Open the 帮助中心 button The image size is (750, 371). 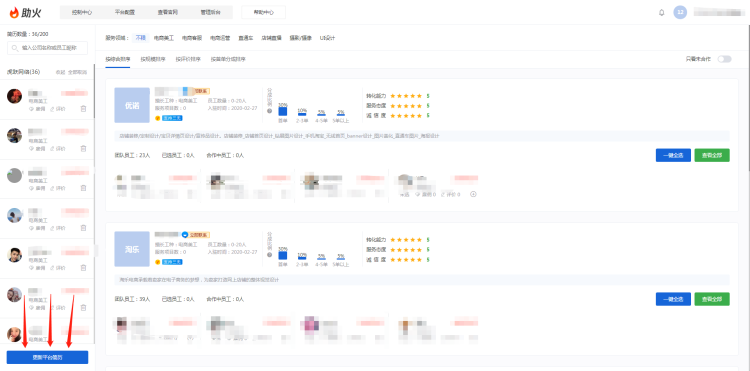pyautogui.click(x=264, y=12)
